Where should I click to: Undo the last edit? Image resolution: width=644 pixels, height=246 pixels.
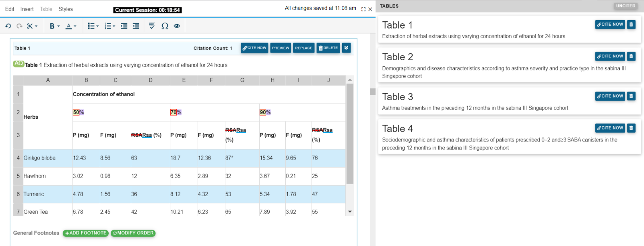pyautogui.click(x=8, y=26)
